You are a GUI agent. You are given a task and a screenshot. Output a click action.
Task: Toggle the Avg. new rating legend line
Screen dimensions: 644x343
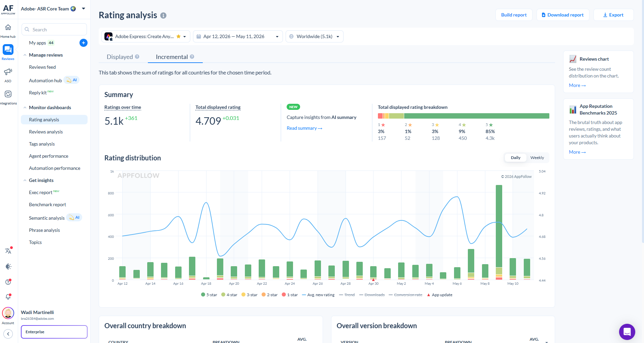[318, 295]
